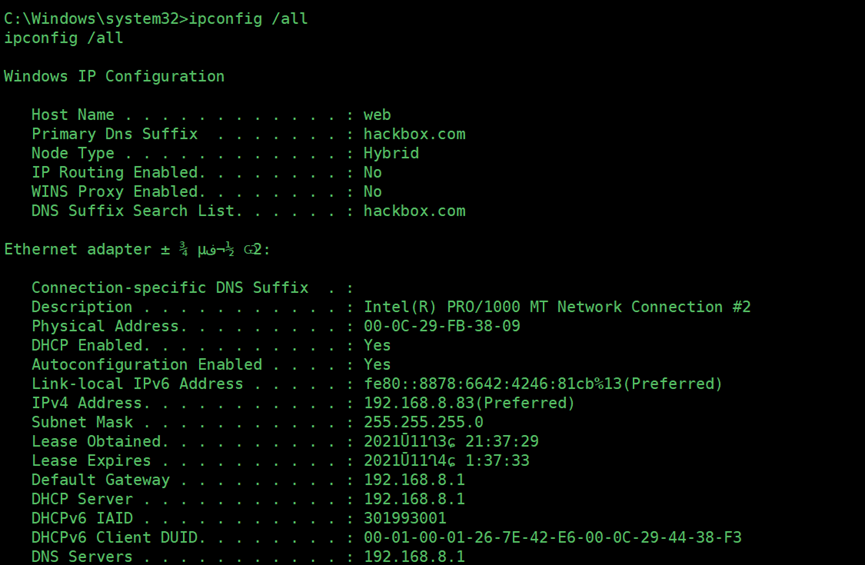Select the IPv4 Address 192.168.8.83
This screenshot has height=565, width=865.
pos(469,403)
